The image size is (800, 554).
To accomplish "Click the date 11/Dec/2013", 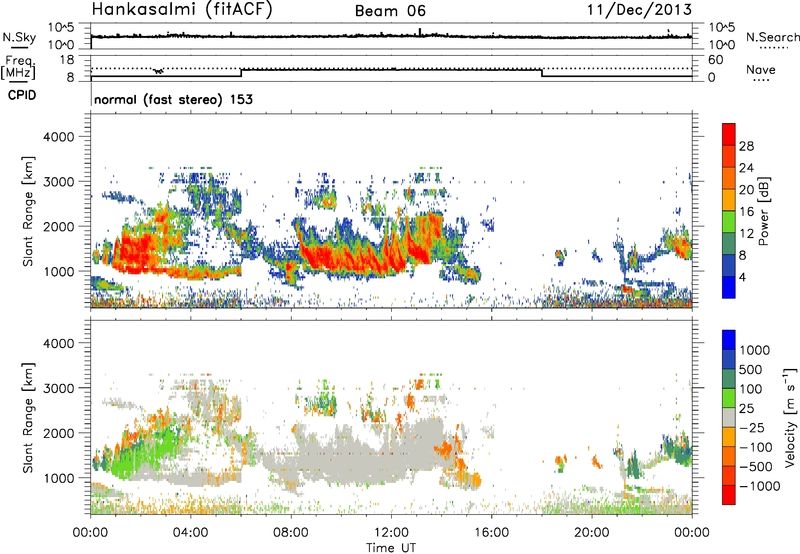I will (x=639, y=9).
